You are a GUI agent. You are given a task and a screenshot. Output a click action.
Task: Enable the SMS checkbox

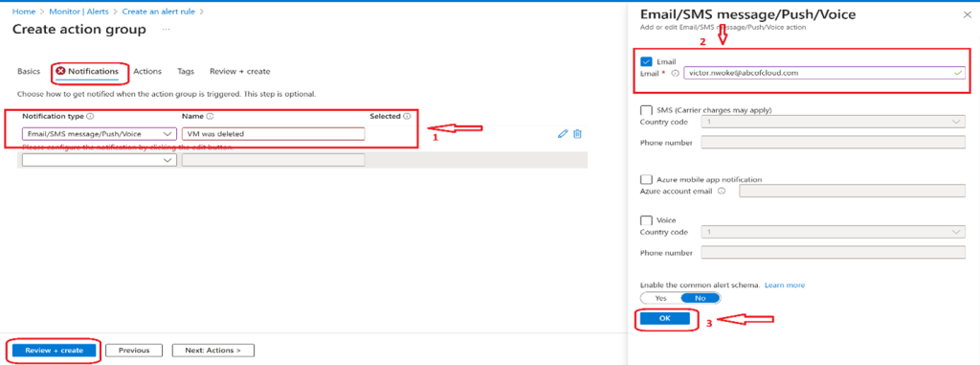(x=646, y=109)
